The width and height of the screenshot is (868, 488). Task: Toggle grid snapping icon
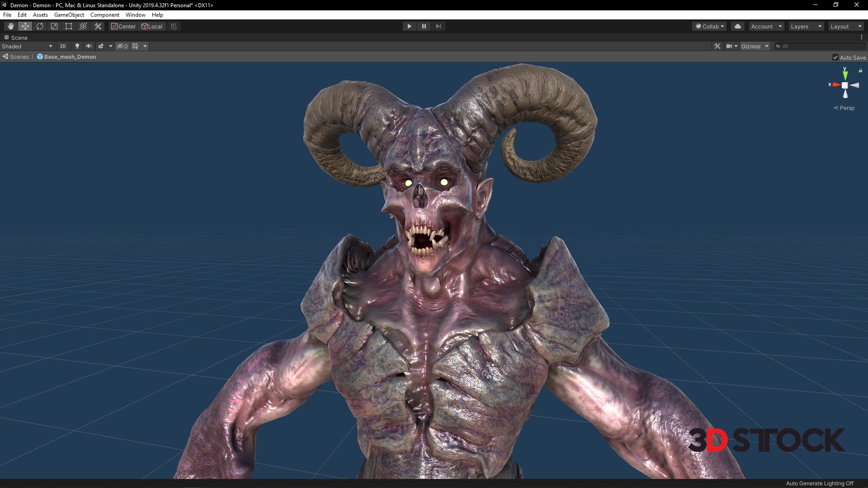[174, 26]
